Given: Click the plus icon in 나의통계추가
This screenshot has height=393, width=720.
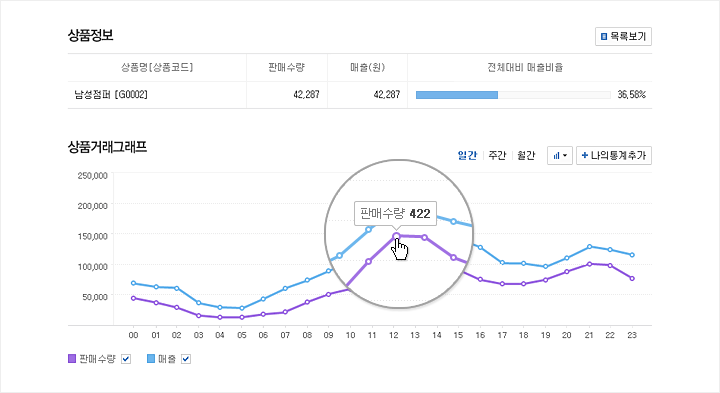Looking at the screenshot, I should pos(585,155).
